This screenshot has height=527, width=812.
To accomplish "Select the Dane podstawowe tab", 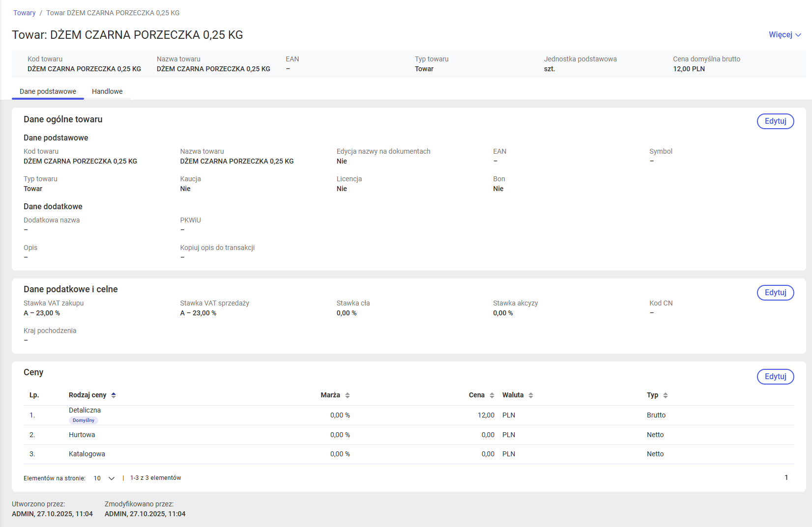I will point(48,91).
